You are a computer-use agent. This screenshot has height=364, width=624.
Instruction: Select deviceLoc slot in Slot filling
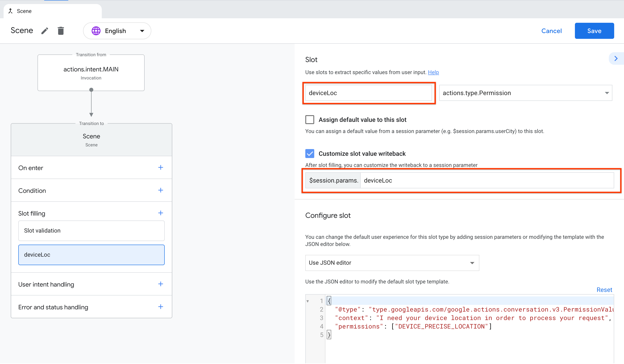(91, 255)
